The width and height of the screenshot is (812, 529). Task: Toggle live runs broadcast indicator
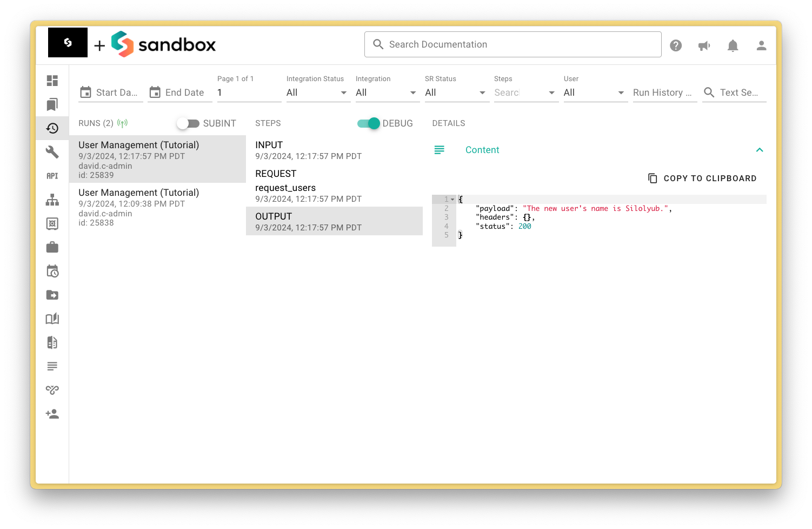pyautogui.click(x=123, y=123)
